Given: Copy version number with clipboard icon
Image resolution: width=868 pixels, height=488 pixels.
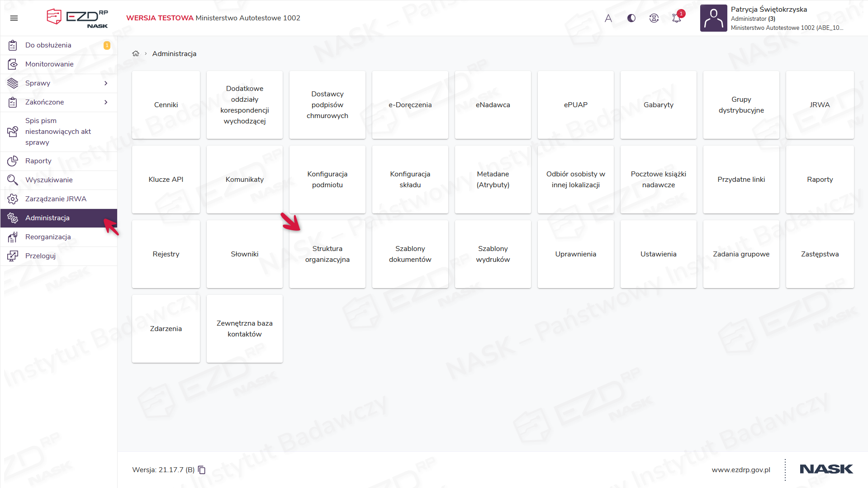Looking at the screenshot, I should click(x=202, y=470).
